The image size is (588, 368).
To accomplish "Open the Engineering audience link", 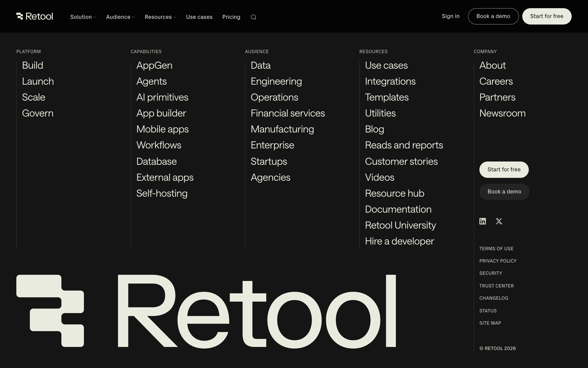I will tap(276, 81).
